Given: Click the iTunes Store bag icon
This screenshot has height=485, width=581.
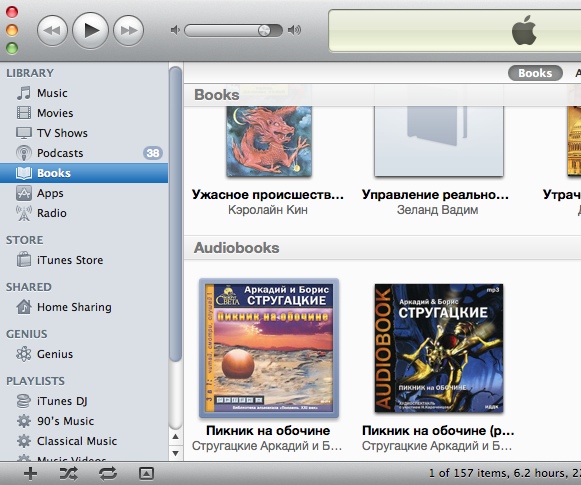Looking at the screenshot, I should pyautogui.click(x=24, y=259).
